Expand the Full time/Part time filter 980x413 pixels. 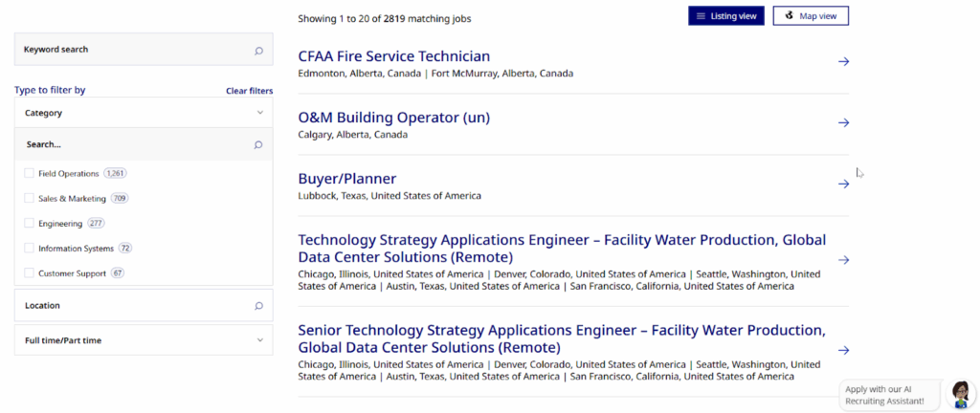tap(259, 340)
